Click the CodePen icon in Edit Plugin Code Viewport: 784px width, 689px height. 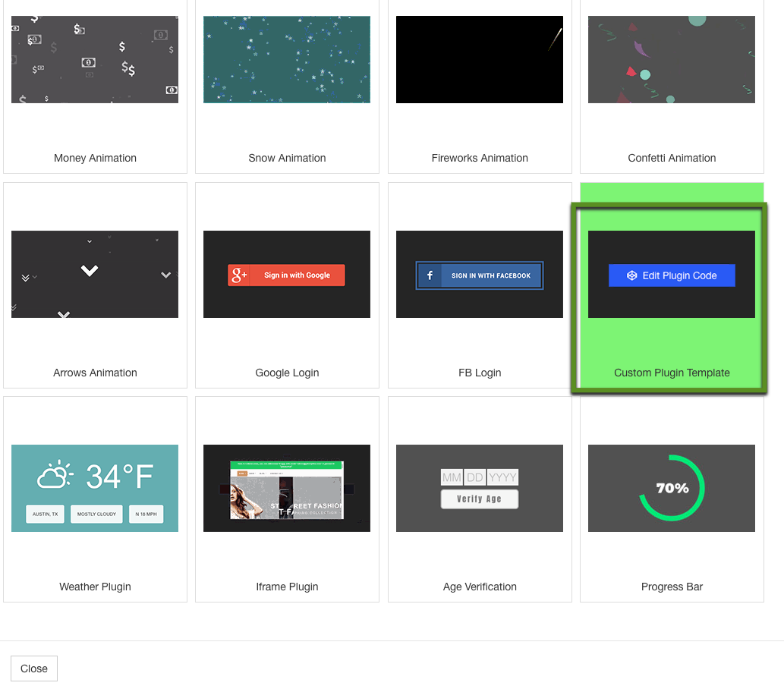click(631, 275)
